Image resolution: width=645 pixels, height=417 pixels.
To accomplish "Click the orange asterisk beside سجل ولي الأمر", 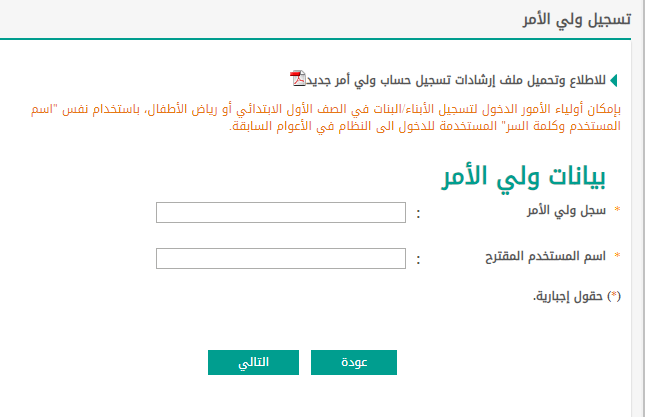I will [617, 210].
